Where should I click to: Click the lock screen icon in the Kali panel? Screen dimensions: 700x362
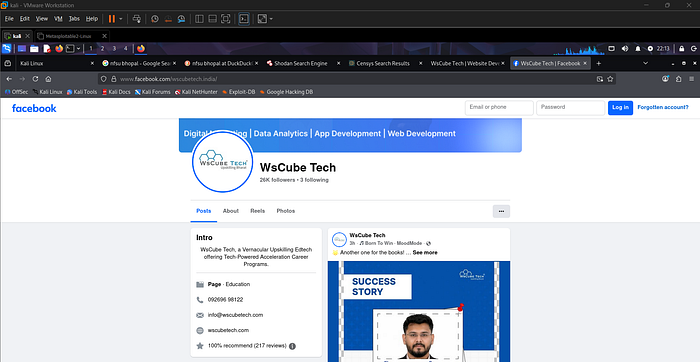pyautogui.click(x=682, y=49)
